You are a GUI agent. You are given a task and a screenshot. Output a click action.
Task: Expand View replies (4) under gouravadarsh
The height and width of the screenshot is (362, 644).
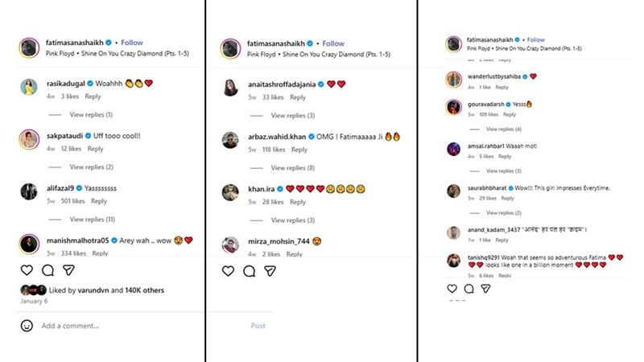tap(501, 129)
